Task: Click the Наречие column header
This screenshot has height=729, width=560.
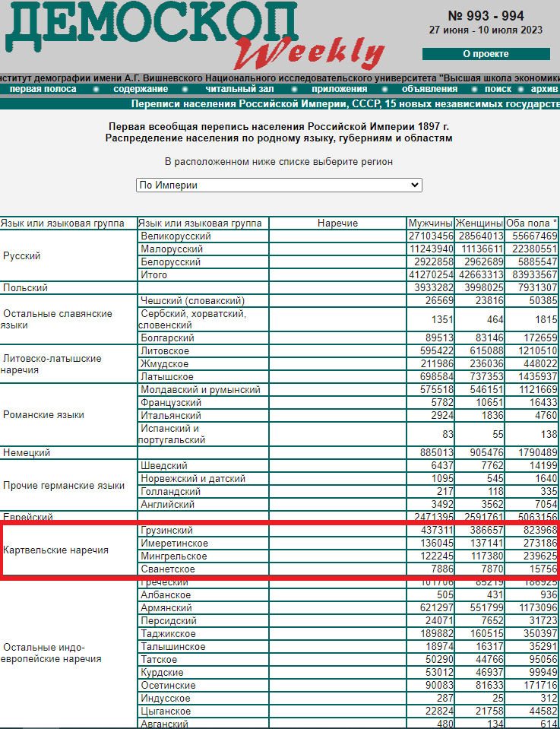Action: click(x=338, y=223)
